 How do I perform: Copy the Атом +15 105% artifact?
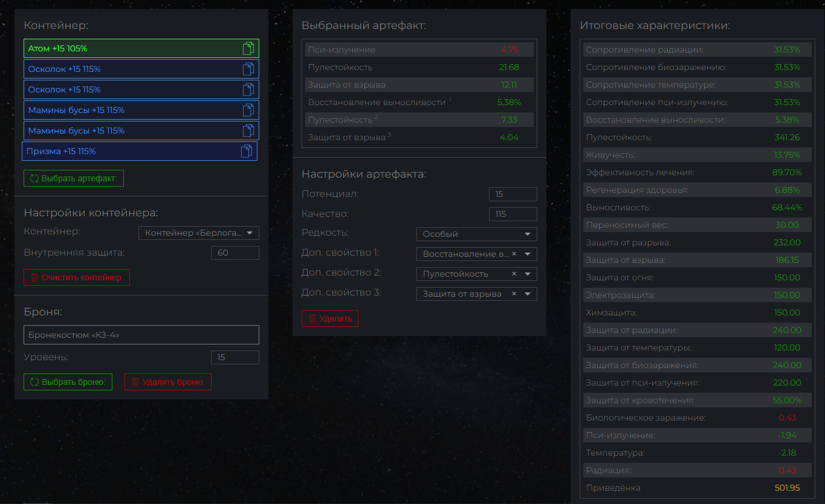click(x=248, y=48)
